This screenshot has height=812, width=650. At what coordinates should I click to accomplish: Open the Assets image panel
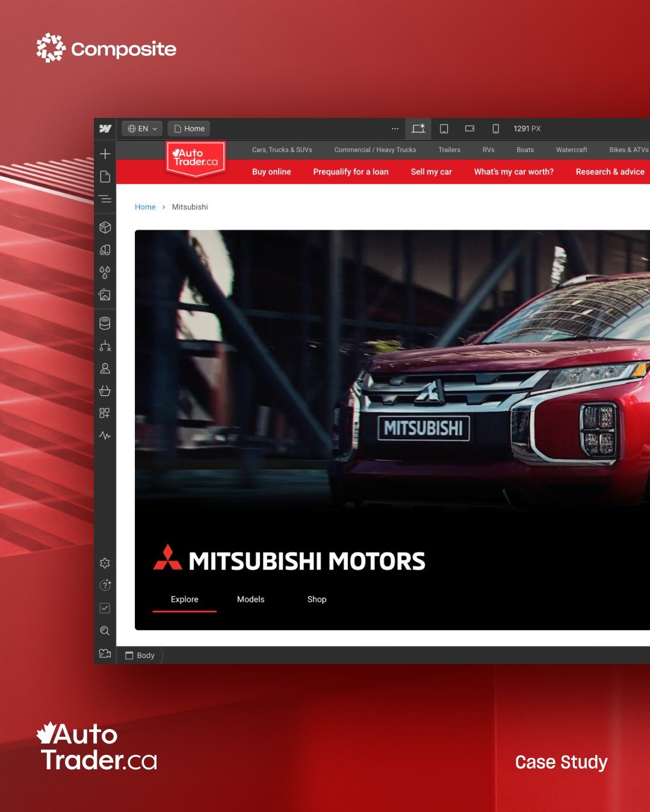(x=105, y=295)
